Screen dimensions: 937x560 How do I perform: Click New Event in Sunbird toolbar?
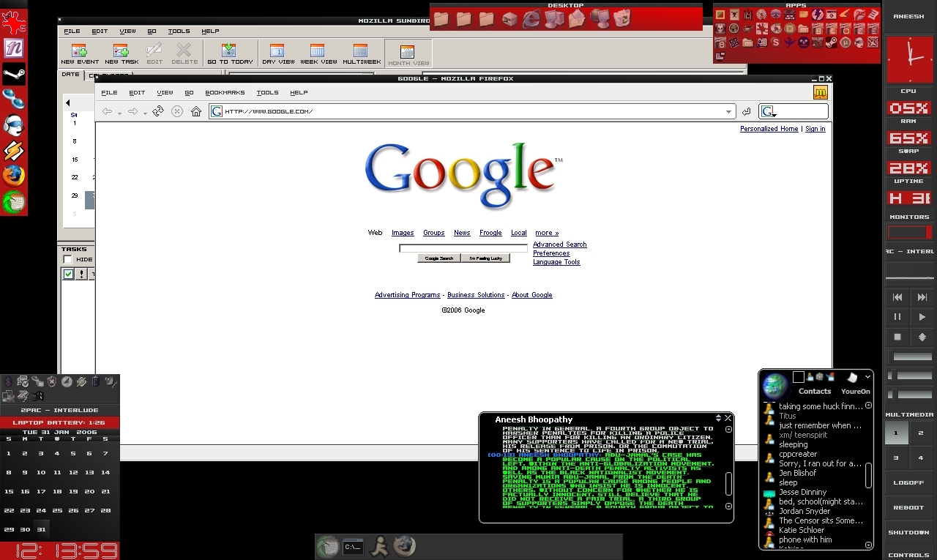80,53
